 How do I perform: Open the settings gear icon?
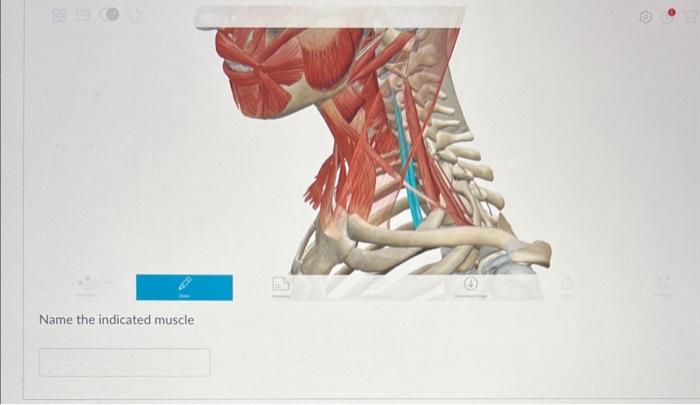tap(646, 17)
